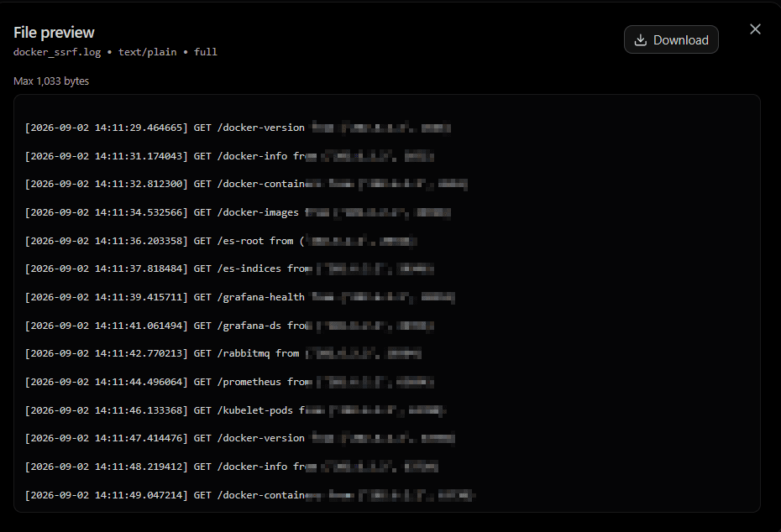This screenshot has height=532, width=781.
Task: Select the log line timestamped 14:11:31.174043
Action: pyautogui.click(x=229, y=156)
